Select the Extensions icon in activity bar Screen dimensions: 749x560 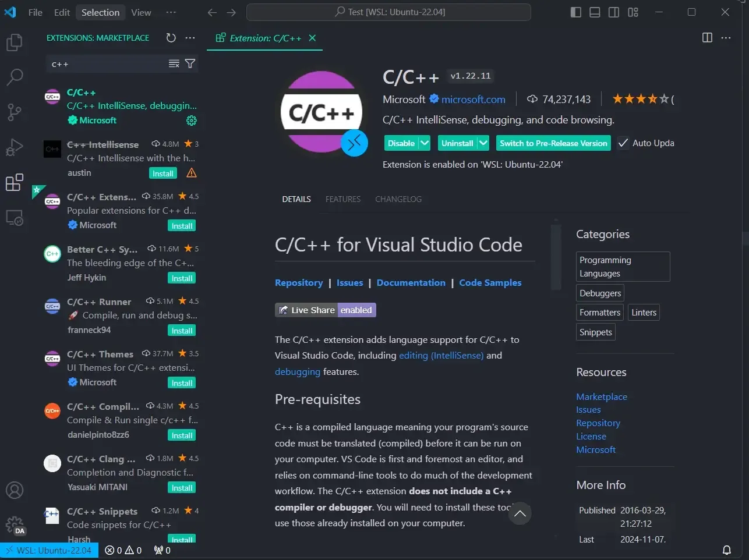(15, 182)
